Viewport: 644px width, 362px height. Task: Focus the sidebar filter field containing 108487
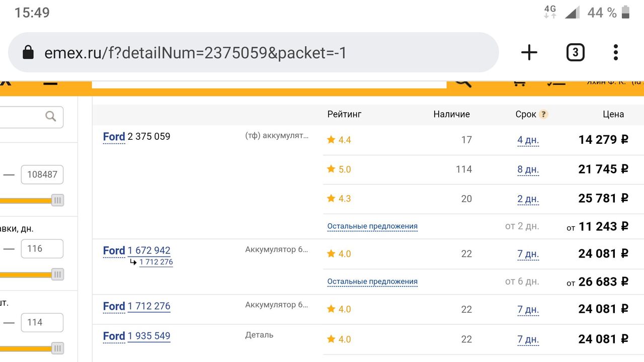(42, 174)
